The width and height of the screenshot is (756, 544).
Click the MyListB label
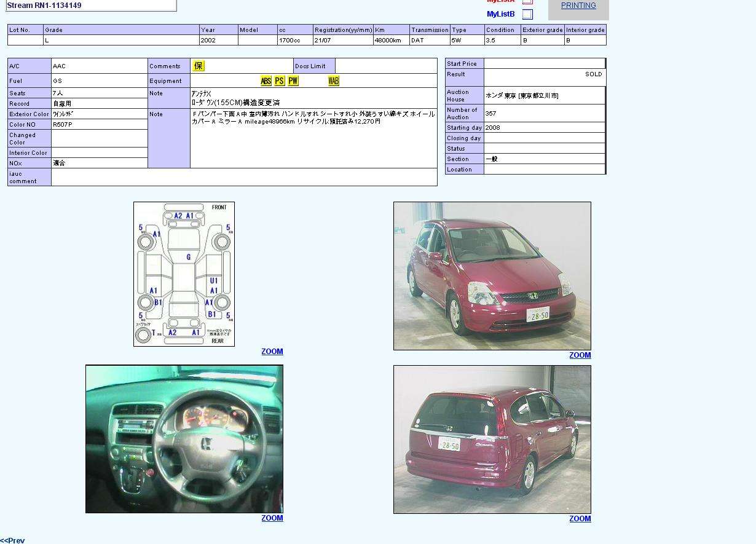pyautogui.click(x=500, y=14)
